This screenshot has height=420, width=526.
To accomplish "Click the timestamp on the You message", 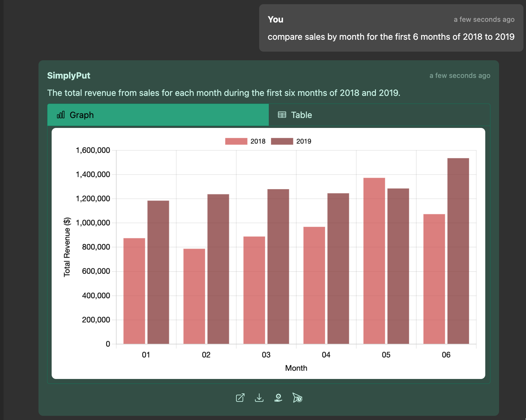I will [484, 20].
